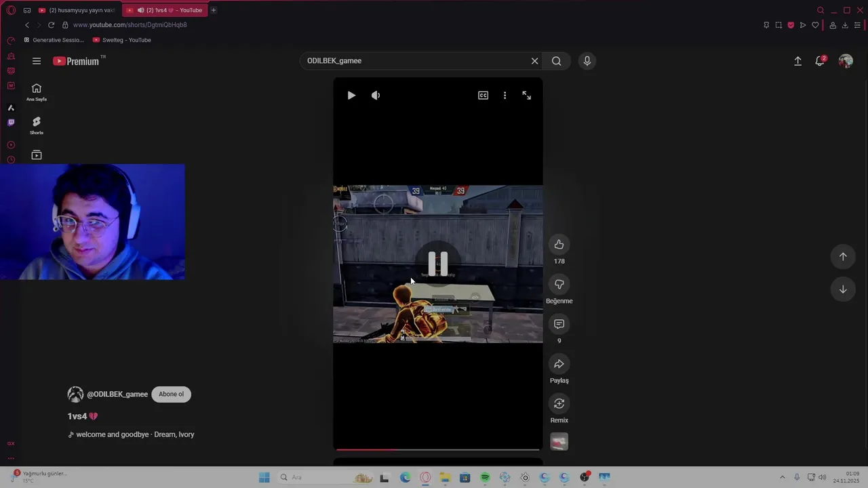Play the paused Shorts video
The image size is (868, 488).
point(351,96)
